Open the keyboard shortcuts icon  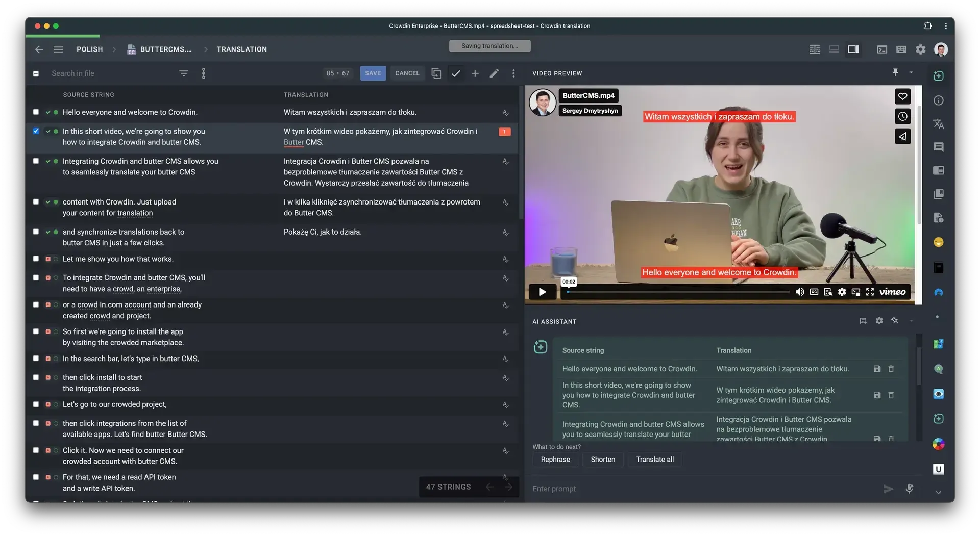pyautogui.click(x=901, y=49)
